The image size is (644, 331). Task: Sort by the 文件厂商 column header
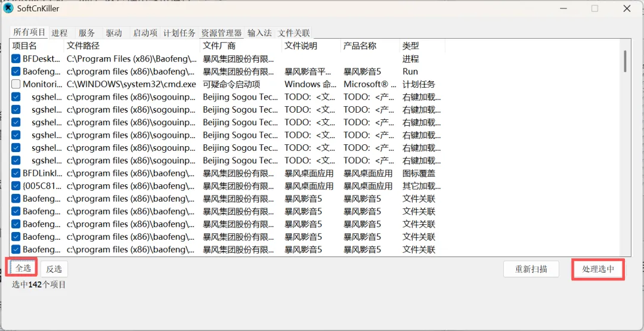241,45
